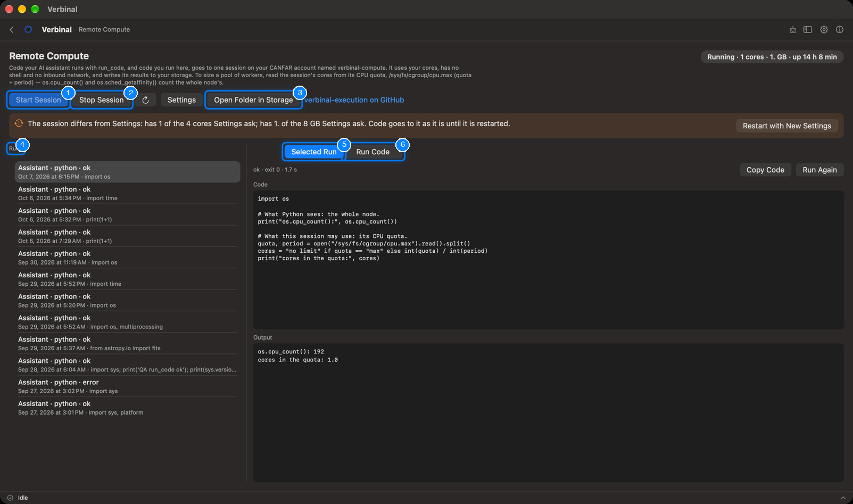
Task: Go back using the back chevron
Action: [12, 30]
